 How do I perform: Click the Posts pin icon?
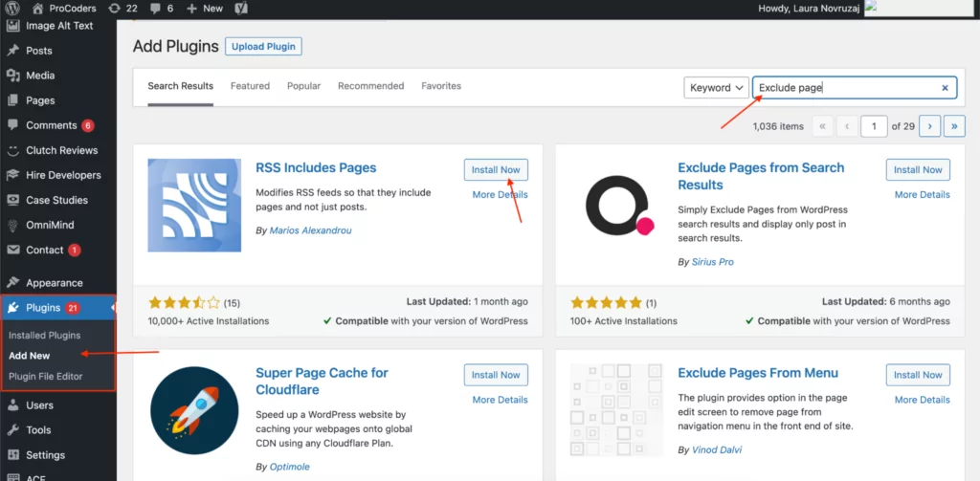click(13, 51)
